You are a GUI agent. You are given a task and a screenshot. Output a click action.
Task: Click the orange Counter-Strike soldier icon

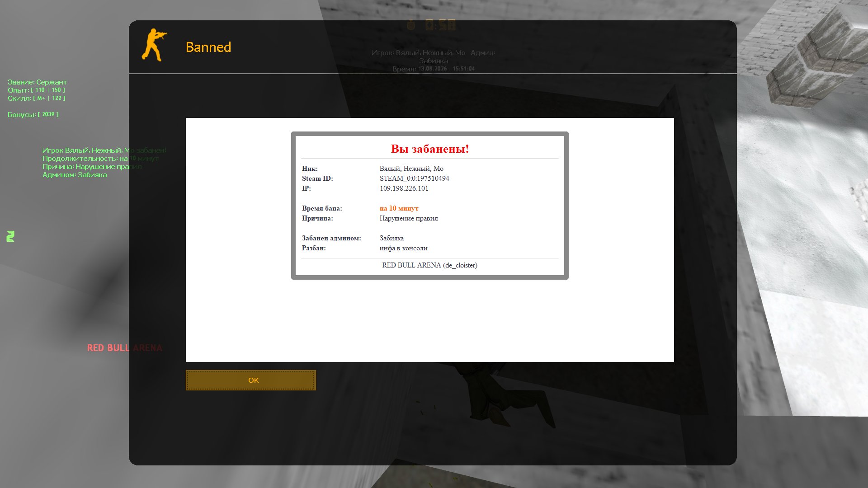[x=155, y=45]
